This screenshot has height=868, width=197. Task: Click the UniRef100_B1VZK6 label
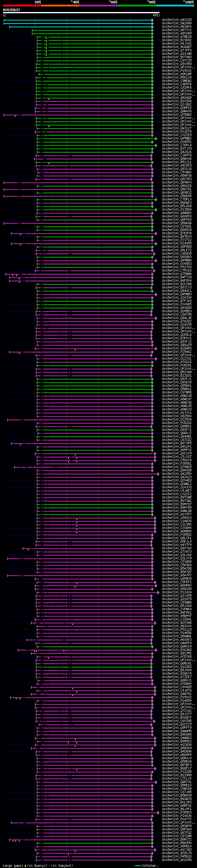point(177,101)
